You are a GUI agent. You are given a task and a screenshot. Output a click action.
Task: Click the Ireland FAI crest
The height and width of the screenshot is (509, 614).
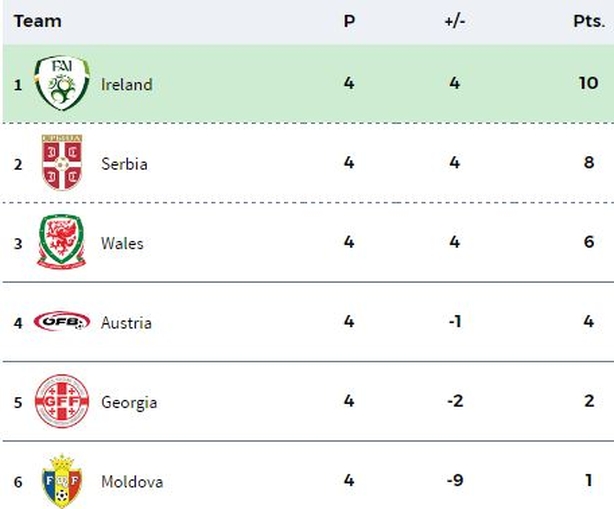pos(62,83)
